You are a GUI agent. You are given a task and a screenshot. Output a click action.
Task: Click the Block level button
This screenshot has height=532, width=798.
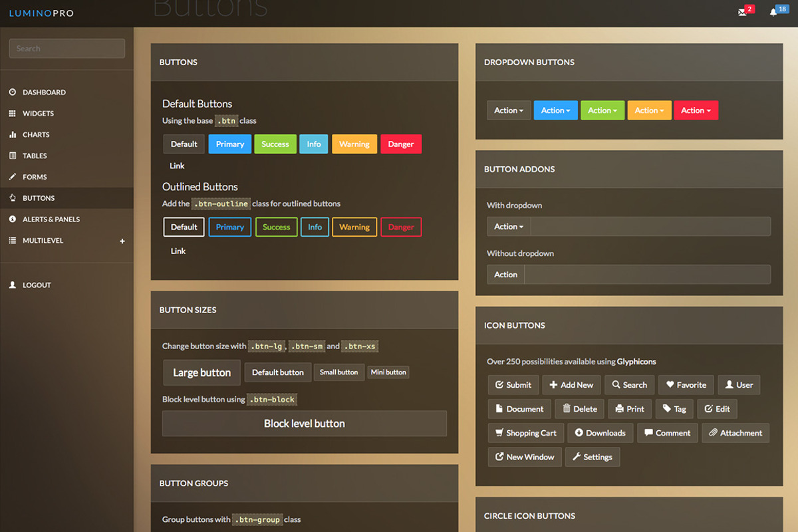coord(305,424)
